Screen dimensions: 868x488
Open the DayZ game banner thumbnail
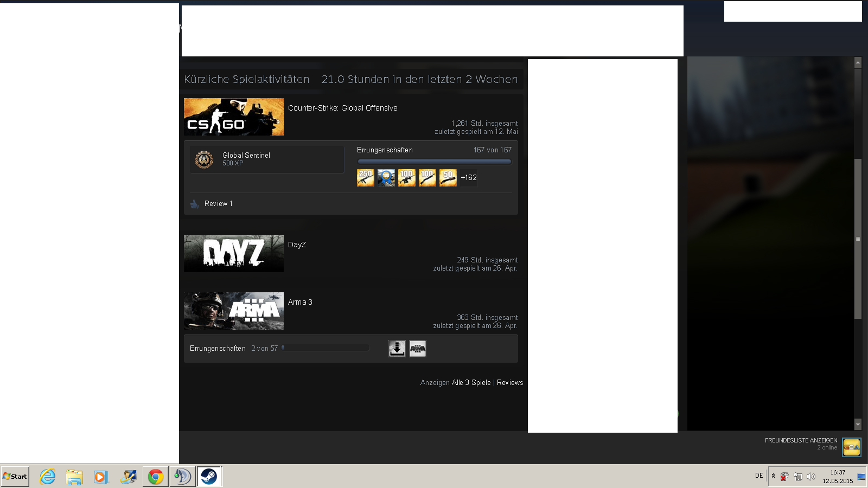pyautogui.click(x=234, y=253)
